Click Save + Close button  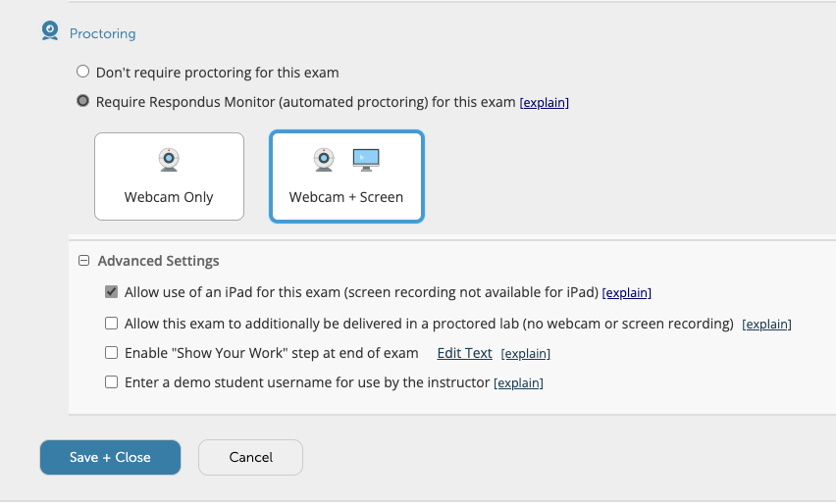(x=110, y=457)
